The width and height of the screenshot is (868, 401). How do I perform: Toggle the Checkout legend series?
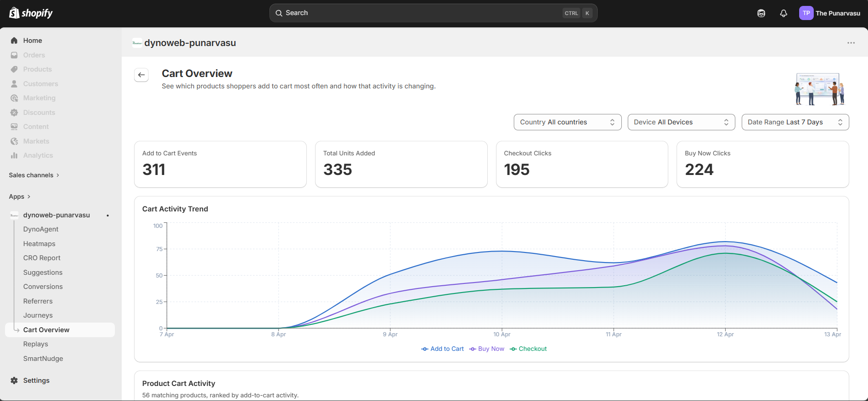(x=528, y=349)
